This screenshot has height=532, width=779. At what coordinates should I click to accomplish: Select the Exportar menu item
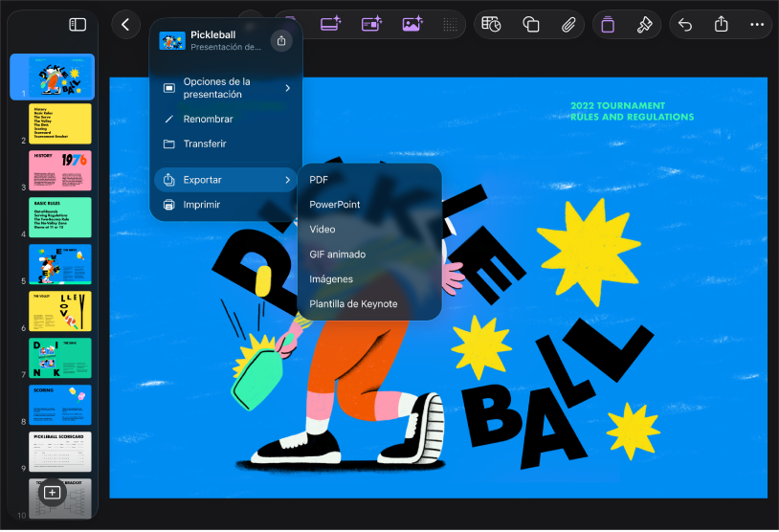pos(226,180)
